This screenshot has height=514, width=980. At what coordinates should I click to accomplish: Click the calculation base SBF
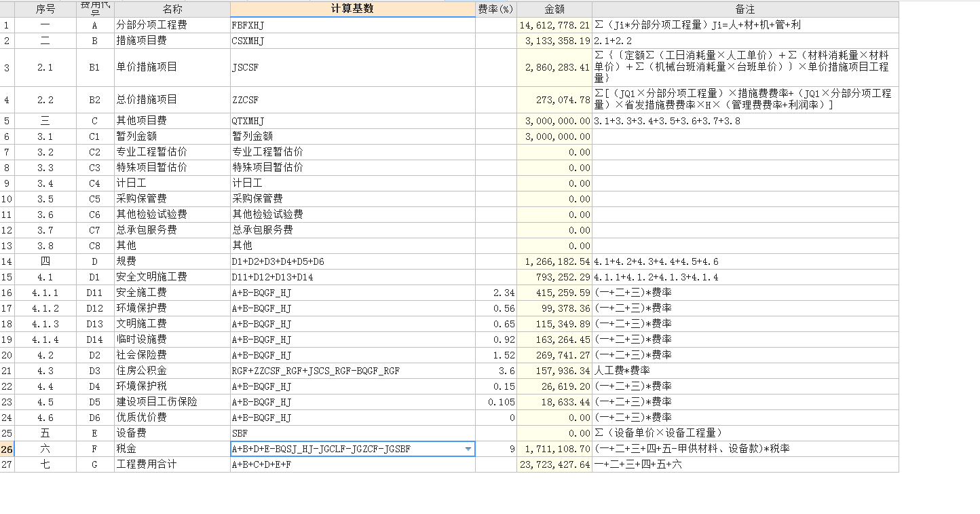point(353,433)
